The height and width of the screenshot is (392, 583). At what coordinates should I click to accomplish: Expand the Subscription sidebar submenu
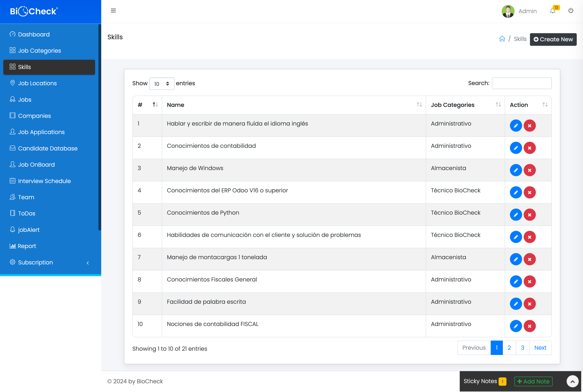49,262
